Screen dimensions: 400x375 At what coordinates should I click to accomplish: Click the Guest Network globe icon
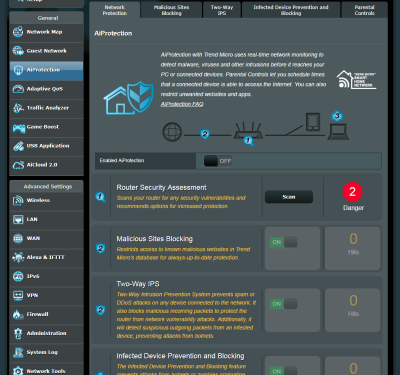point(18,51)
